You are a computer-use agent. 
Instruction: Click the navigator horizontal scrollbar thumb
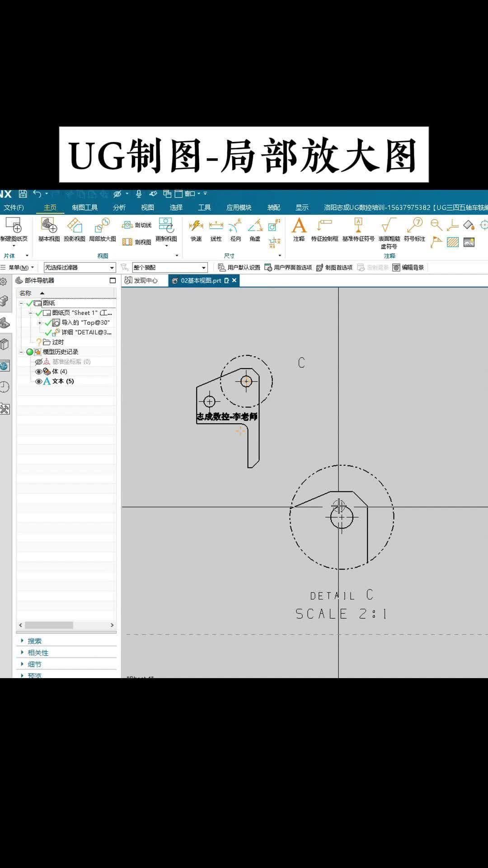pyautogui.click(x=49, y=625)
